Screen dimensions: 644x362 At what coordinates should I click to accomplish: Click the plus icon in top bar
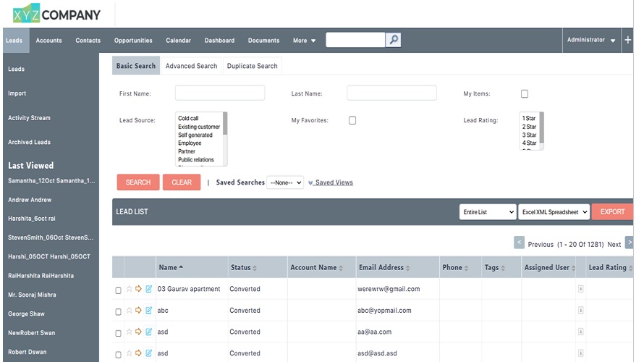[627, 41]
